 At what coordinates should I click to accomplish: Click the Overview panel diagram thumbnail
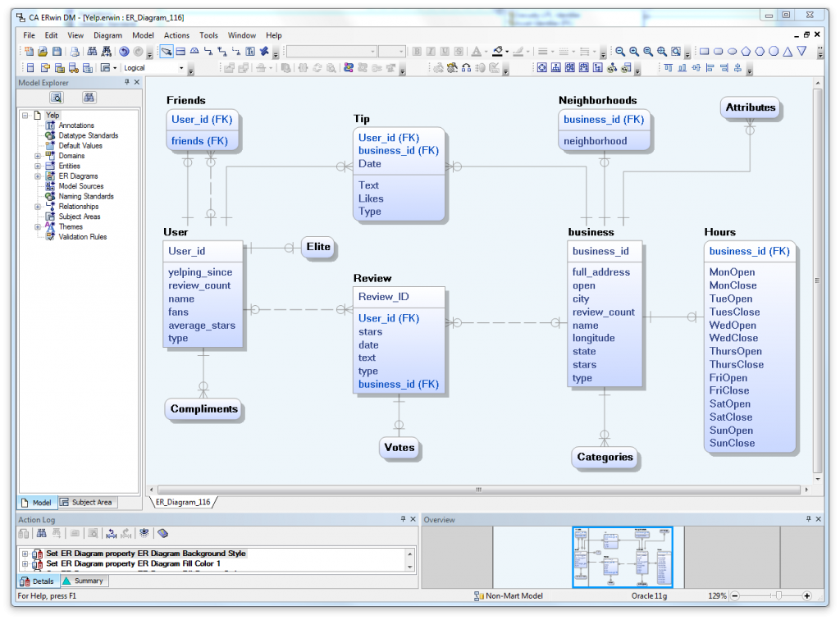tap(623, 558)
